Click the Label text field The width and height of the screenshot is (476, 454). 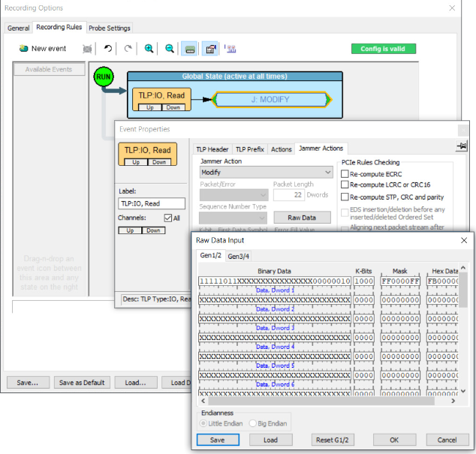click(x=152, y=203)
